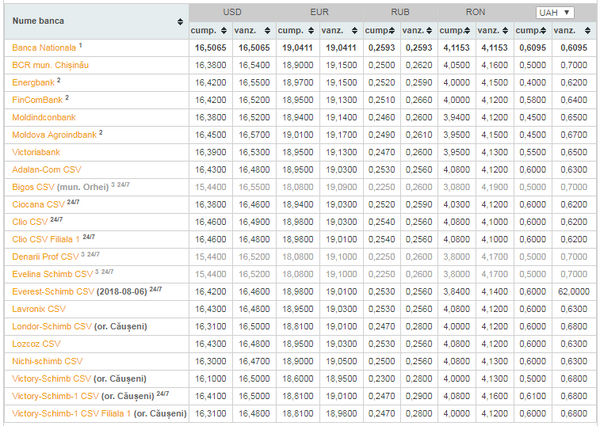Sort by USD cump. column arrows
This screenshot has height=426, width=600.
pos(224,31)
